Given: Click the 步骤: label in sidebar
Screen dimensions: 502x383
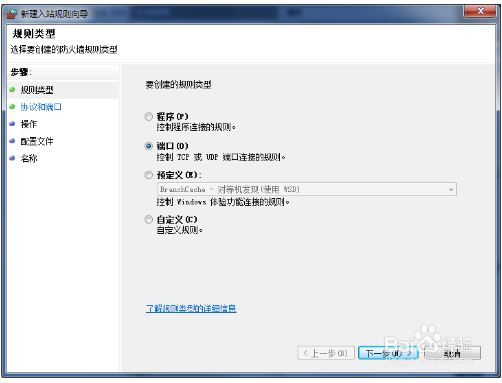Looking at the screenshot, I should pyautogui.click(x=21, y=72).
